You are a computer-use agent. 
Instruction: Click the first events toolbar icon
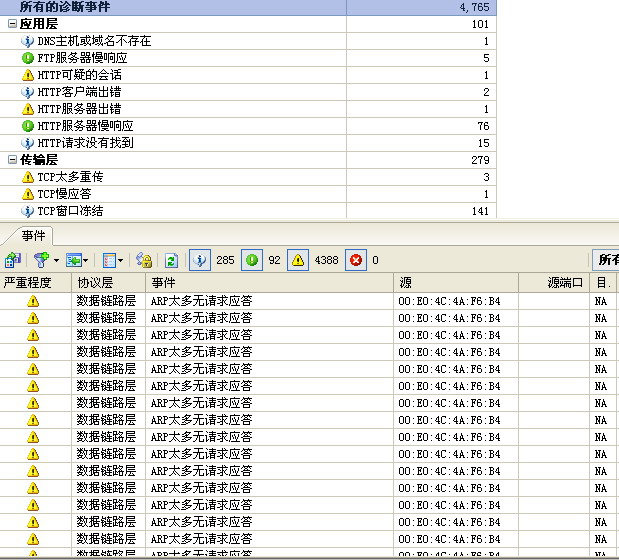(13, 260)
